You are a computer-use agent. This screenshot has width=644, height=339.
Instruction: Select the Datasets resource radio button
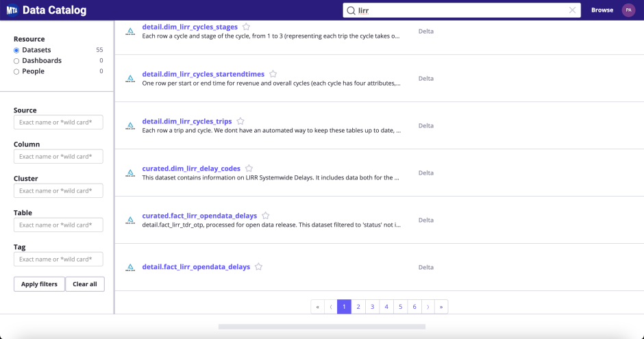16,50
